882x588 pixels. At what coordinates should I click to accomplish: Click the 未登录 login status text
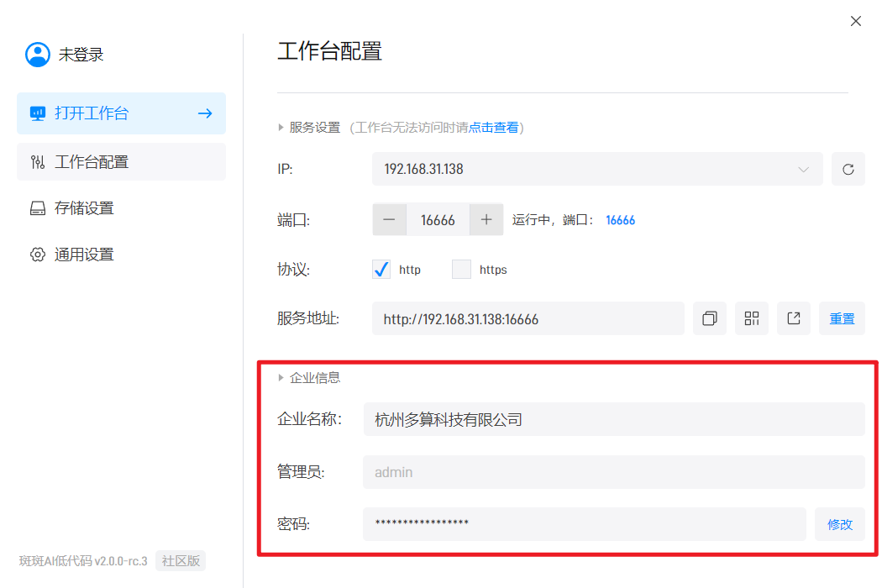click(x=81, y=55)
